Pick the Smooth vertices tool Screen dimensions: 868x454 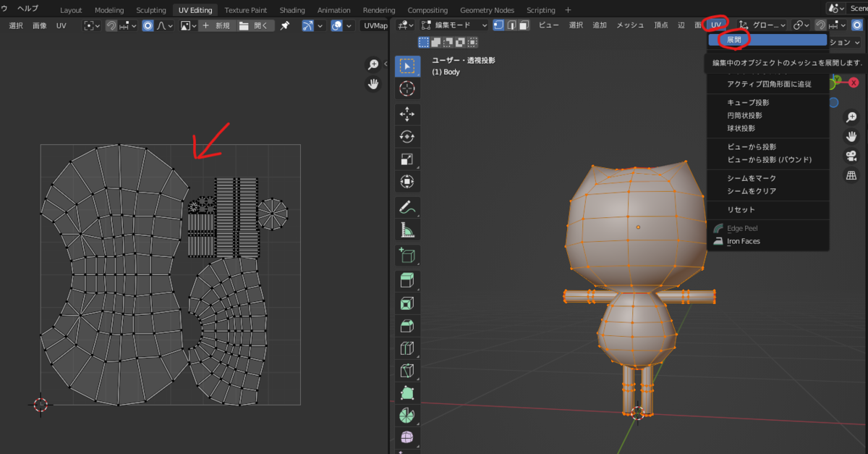(x=407, y=437)
